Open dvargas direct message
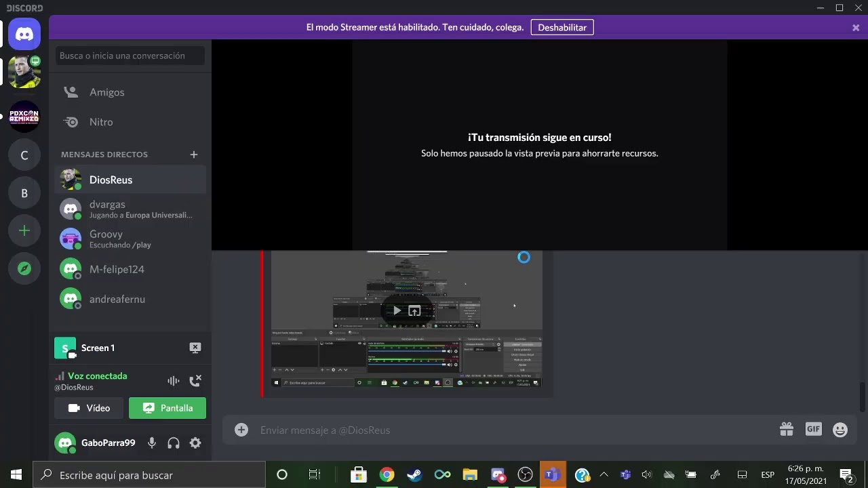The image size is (868, 488). [x=130, y=209]
